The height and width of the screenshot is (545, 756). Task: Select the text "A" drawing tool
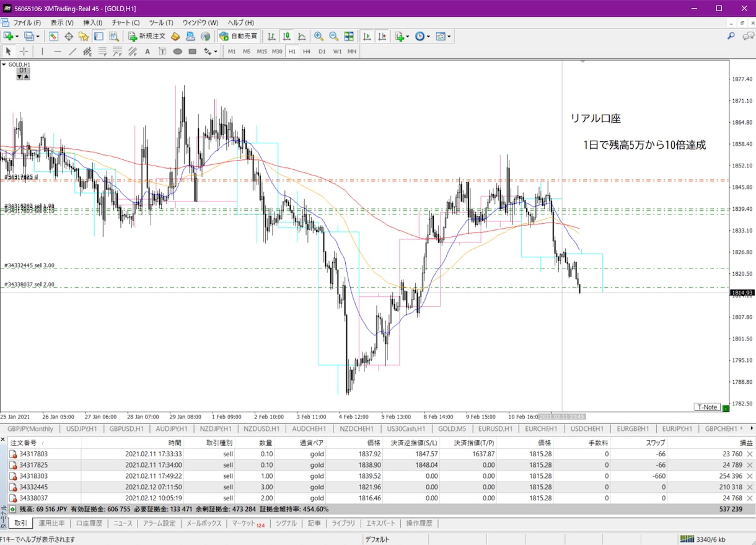(147, 51)
